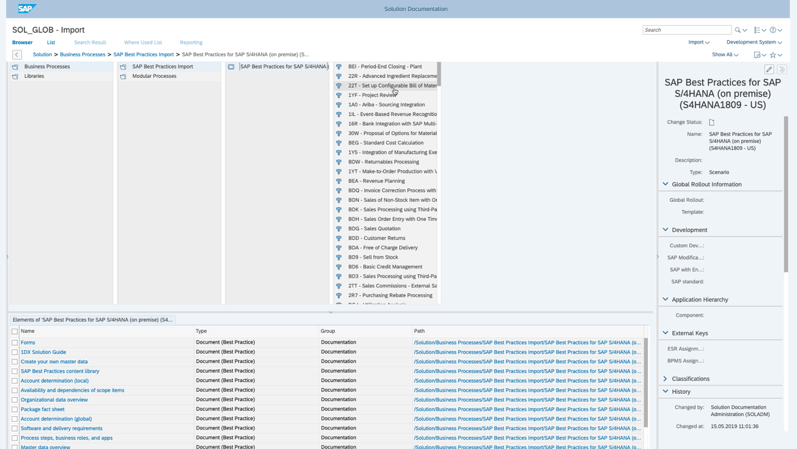Click the Modular Processes folder icon
Image resolution: width=797 pixels, height=449 pixels.
[x=123, y=76]
